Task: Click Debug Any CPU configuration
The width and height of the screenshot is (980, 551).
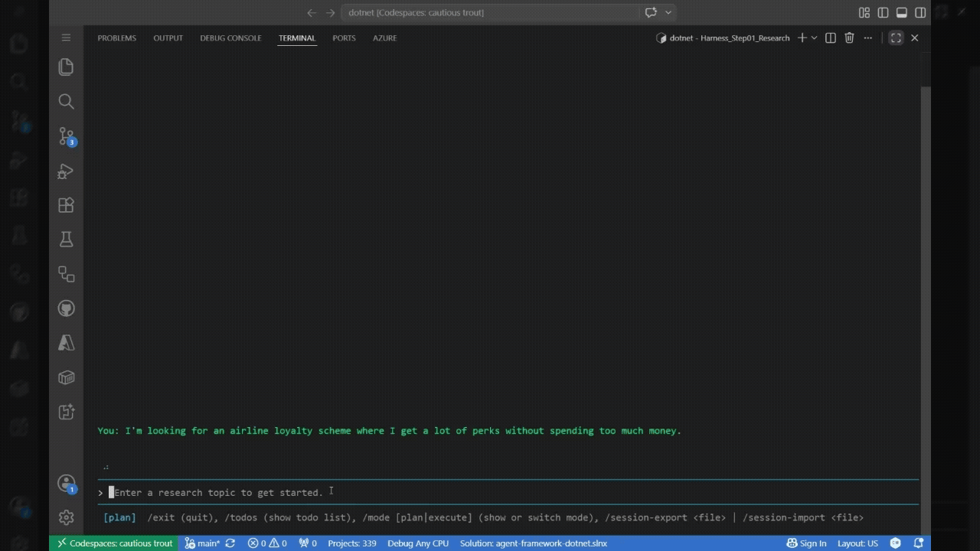Action: [x=418, y=543]
